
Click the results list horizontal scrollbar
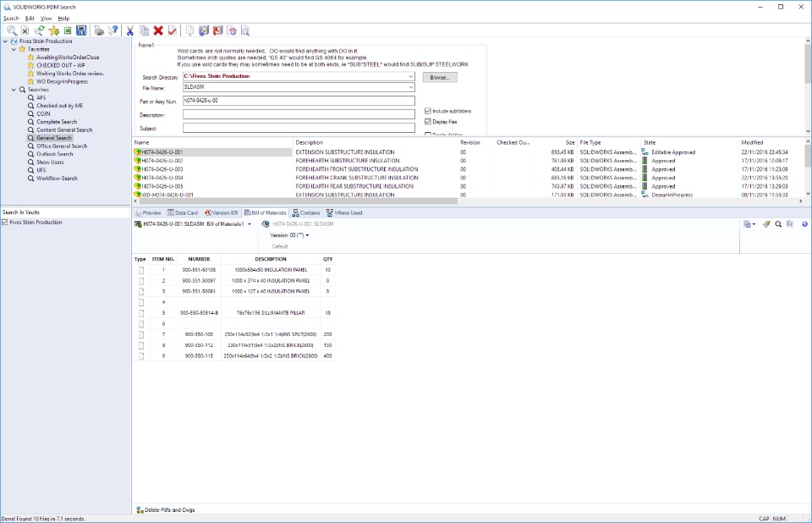(x=299, y=201)
